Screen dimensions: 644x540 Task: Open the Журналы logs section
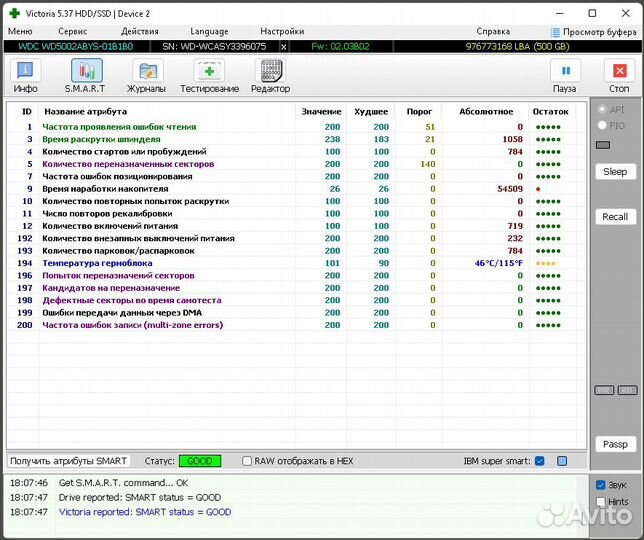[x=146, y=76]
